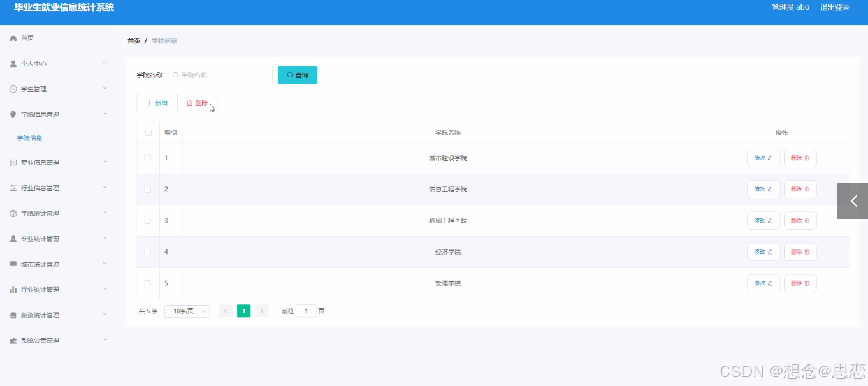Click the clipboard icon for 薪资统计管理
Image resolution: width=868 pixels, height=386 pixels.
coord(13,315)
